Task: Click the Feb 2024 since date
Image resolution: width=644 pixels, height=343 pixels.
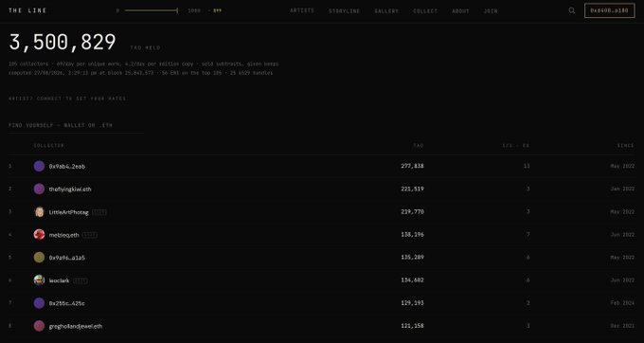Action: click(622, 303)
